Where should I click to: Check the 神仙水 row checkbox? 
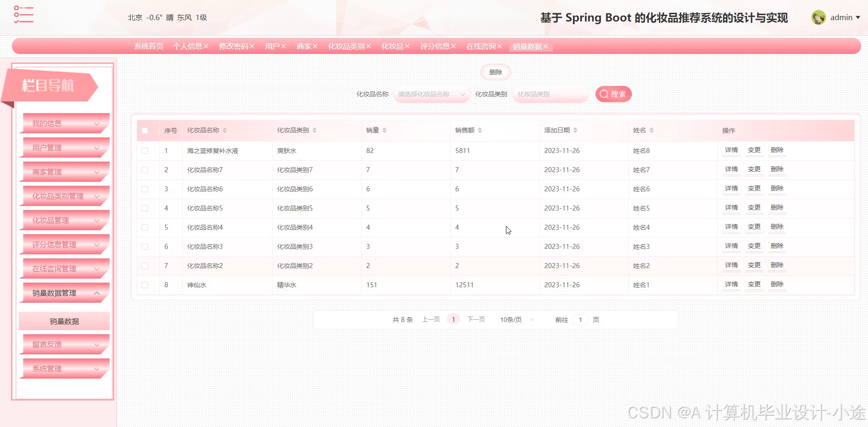click(145, 285)
